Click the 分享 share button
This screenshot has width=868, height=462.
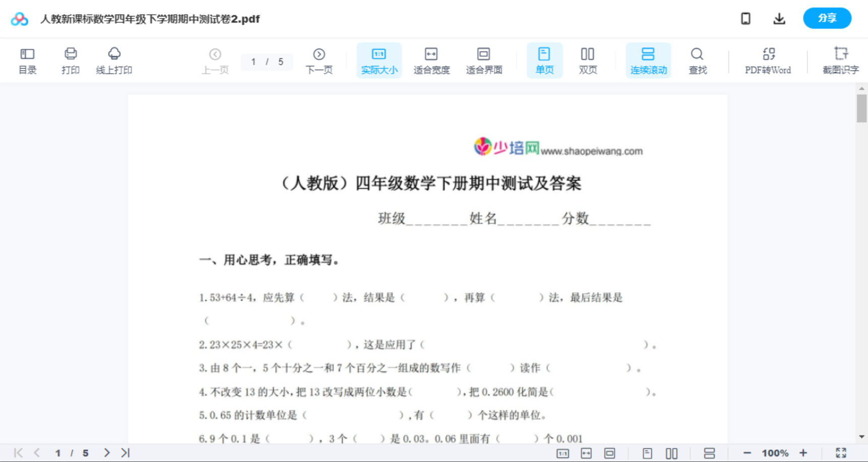point(827,18)
